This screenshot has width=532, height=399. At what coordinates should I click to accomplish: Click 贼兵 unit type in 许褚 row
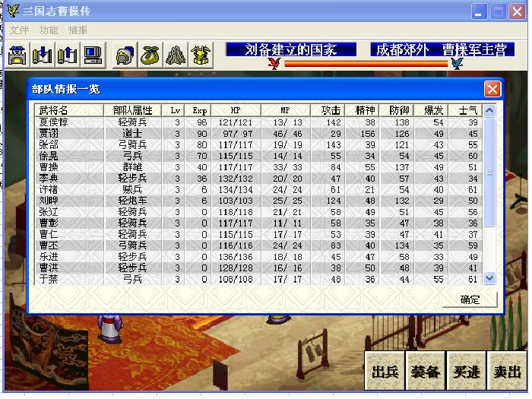(132, 189)
